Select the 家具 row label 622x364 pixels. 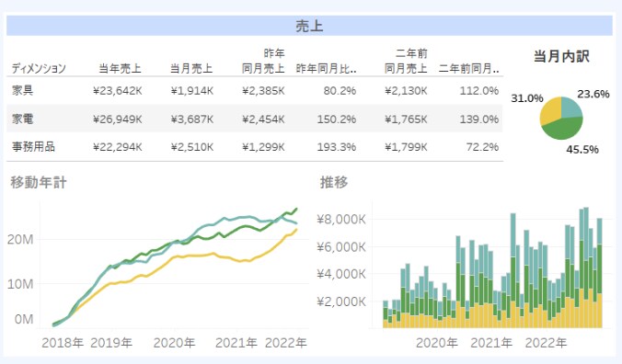point(23,90)
